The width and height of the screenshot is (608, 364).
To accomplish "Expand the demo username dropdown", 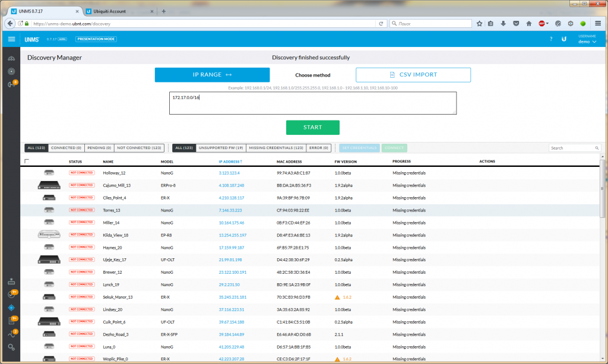I will 587,42.
